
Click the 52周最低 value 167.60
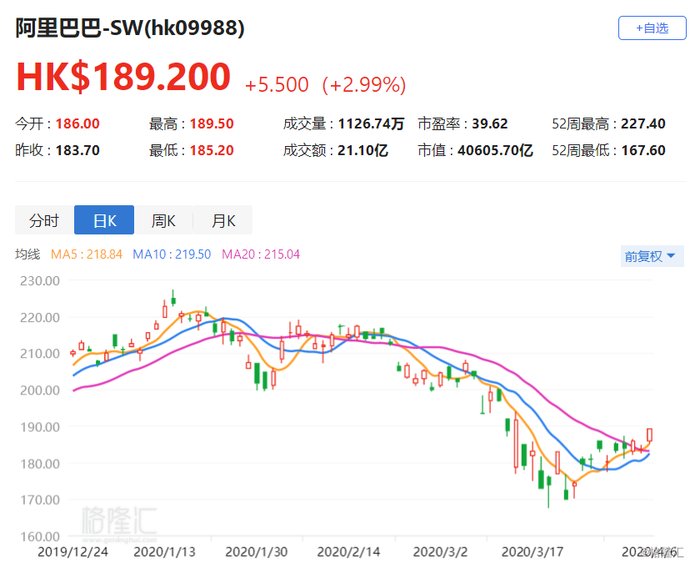pyautogui.click(x=643, y=150)
